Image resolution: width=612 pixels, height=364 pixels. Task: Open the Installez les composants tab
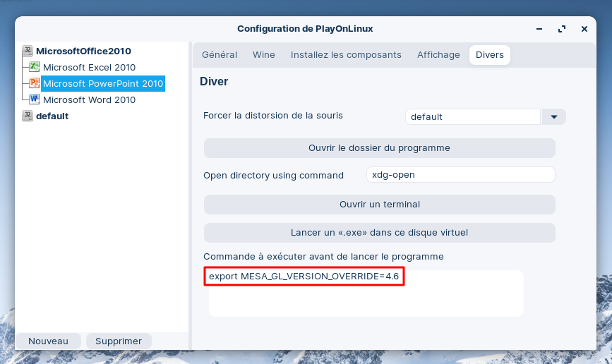[346, 55]
